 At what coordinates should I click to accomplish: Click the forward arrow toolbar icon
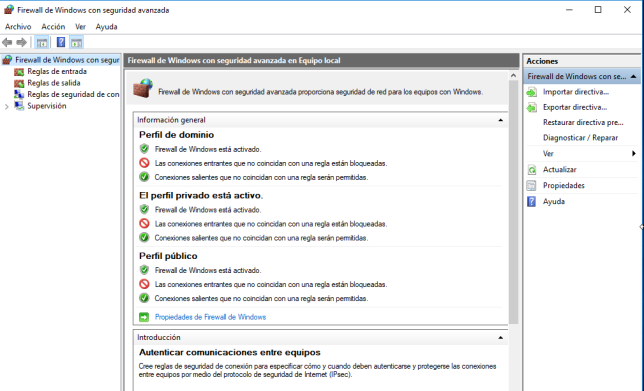[x=21, y=42]
